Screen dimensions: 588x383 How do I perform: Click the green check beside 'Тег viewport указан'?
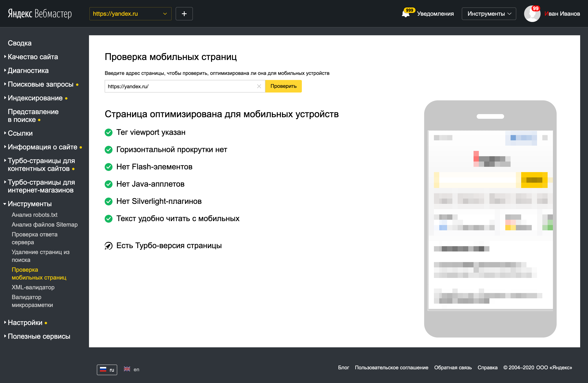pyautogui.click(x=108, y=133)
